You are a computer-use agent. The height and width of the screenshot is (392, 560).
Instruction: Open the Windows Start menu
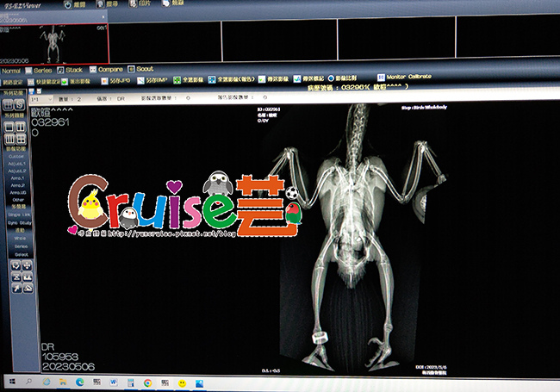pos(12,382)
